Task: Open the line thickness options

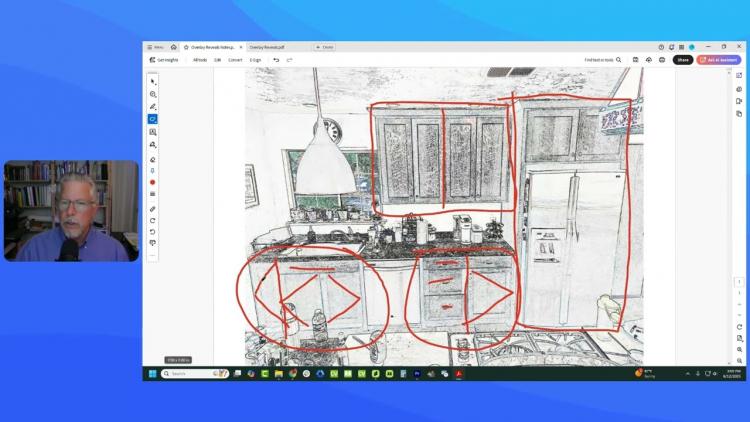Action: point(153,194)
